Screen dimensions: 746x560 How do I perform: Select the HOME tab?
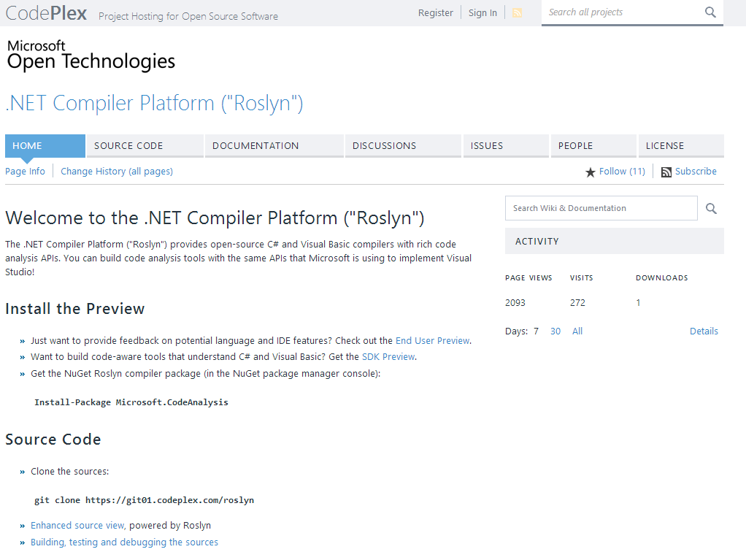pos(27,145)
